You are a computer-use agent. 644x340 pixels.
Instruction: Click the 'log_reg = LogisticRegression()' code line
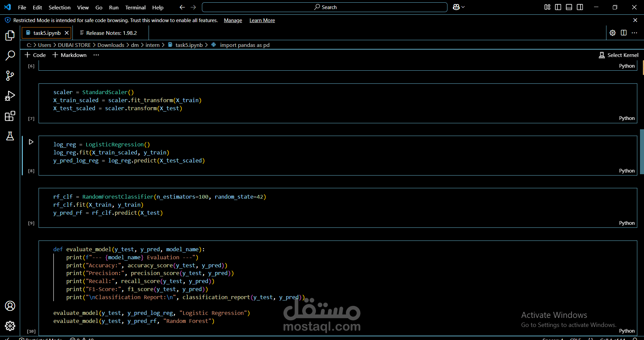(102, 144)
